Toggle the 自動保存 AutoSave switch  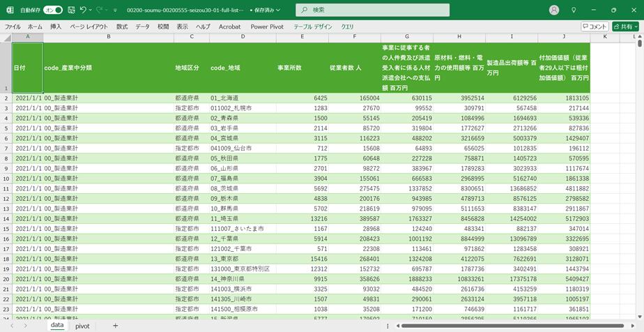53,10
